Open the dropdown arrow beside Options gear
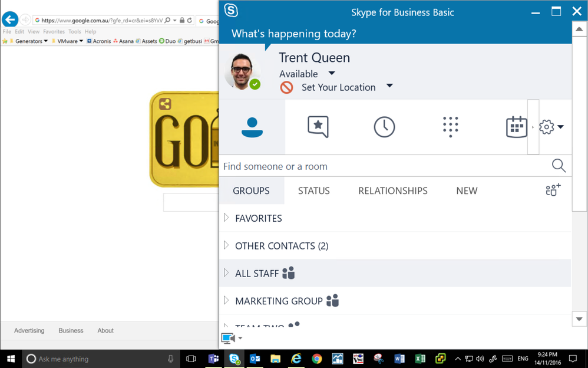This screenshot has height=368, width=588. point(560,127)
